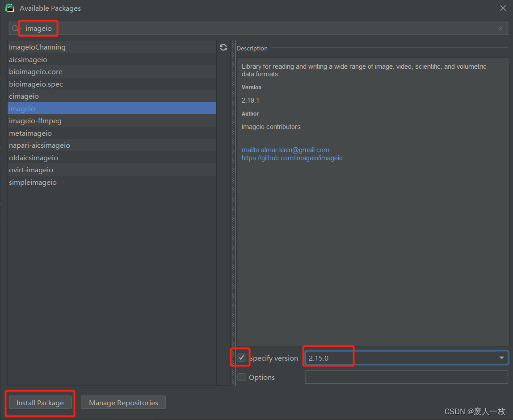513x420 pixels.
Task: Click the Description panel heading
Action: point(252,48)
